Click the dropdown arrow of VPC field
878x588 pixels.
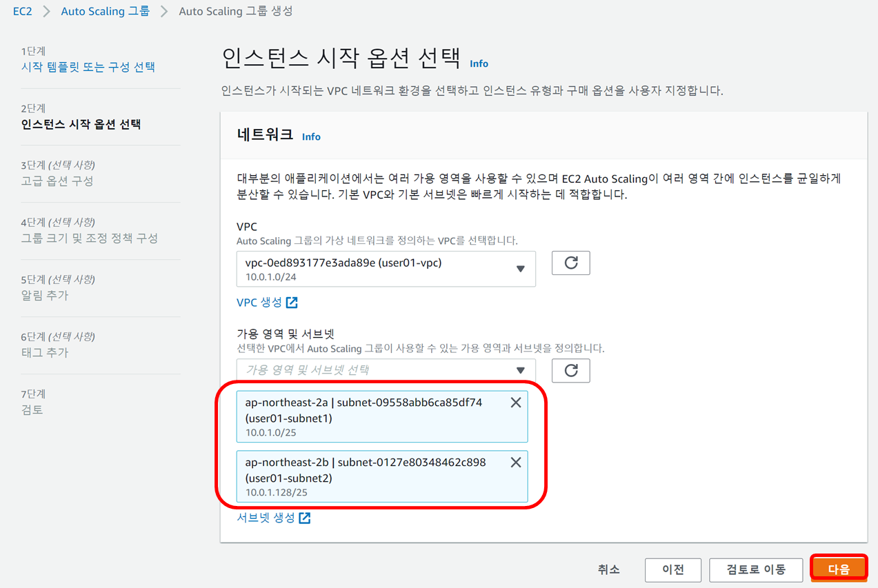point(521,269)
